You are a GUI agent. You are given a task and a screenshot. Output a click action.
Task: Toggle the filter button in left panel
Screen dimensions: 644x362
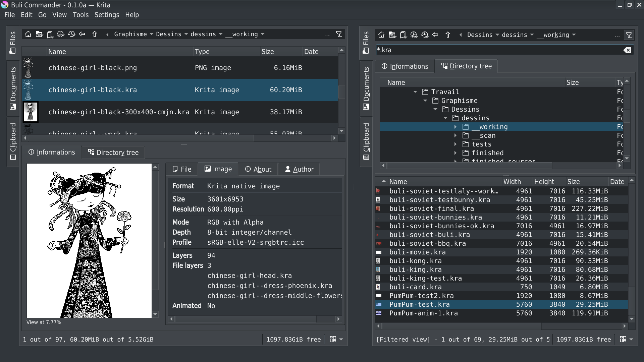coord(339,34)
